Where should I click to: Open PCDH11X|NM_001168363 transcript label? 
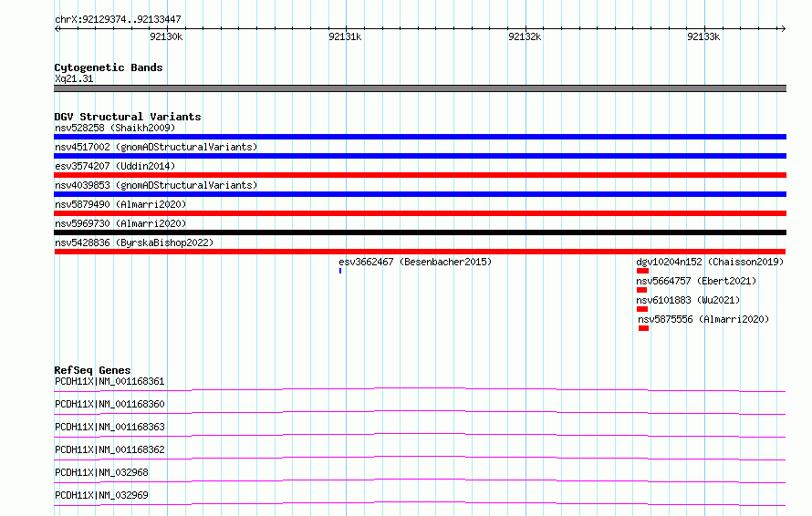click(109, 427)
